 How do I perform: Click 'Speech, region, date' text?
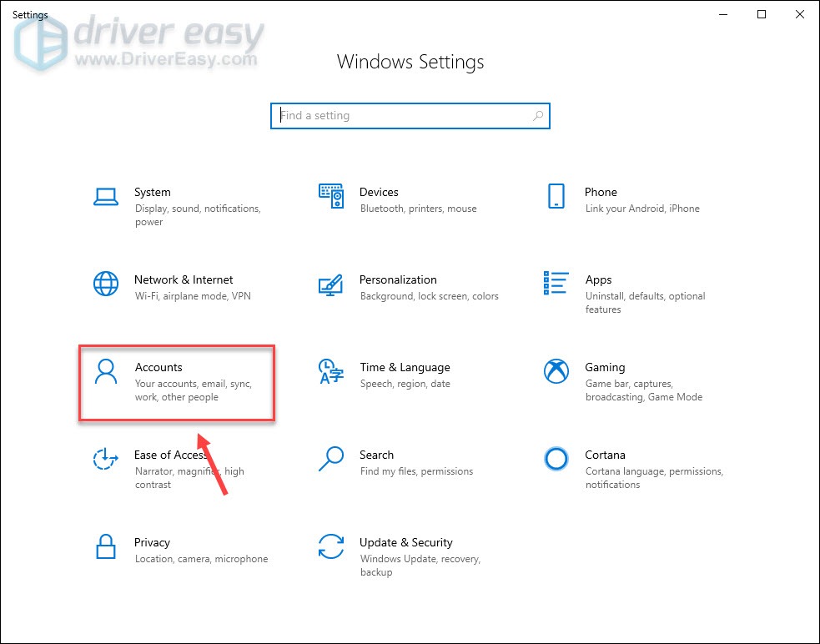405,384
